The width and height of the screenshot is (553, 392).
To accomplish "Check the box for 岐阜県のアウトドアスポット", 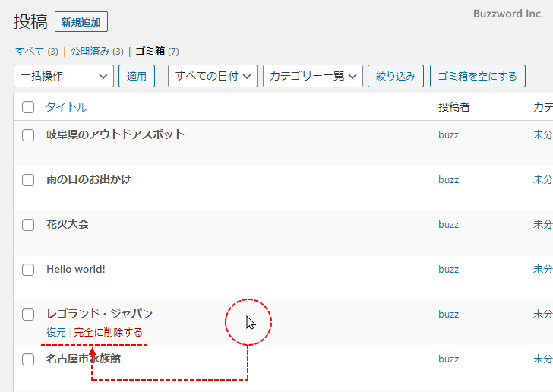I will (28, 135).
